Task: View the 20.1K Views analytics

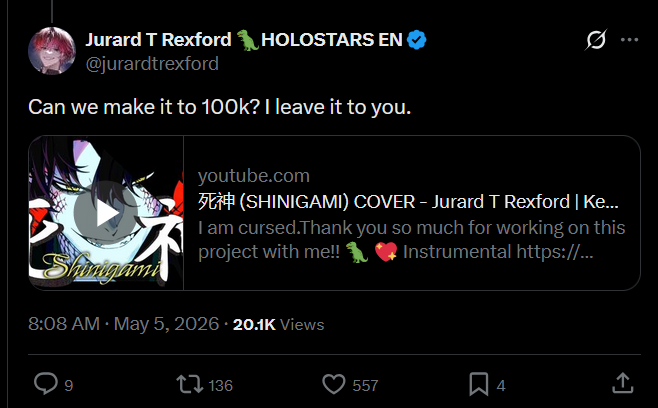Action: [279, 324]
